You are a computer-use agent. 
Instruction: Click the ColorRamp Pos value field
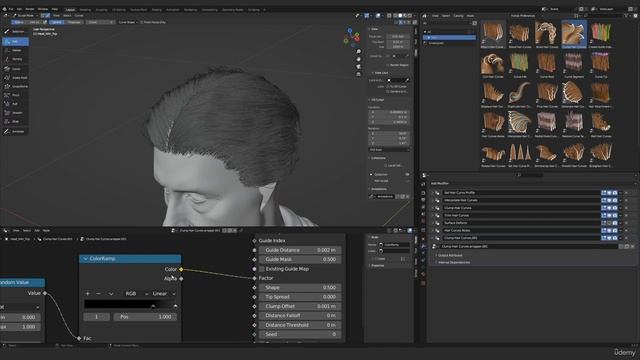tap(145, 317)
